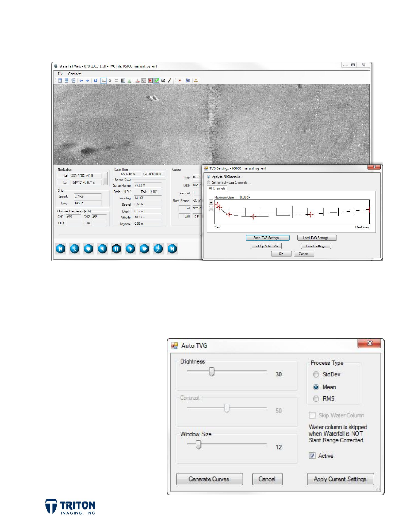Click the green peak histogram icon
The image size is (411, 532).
(x=129, y=81)
